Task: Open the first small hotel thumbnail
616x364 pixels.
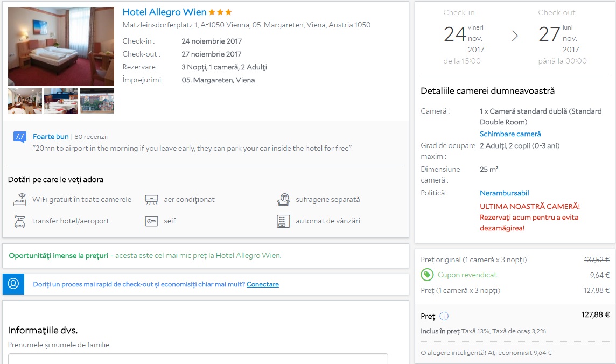Action: [25, 101]
